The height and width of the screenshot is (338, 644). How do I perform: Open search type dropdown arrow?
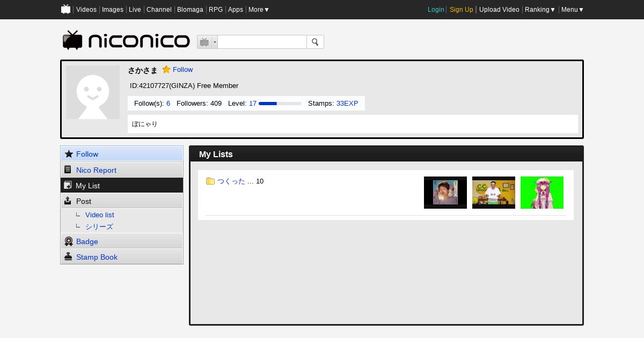(x=215, y=42)
